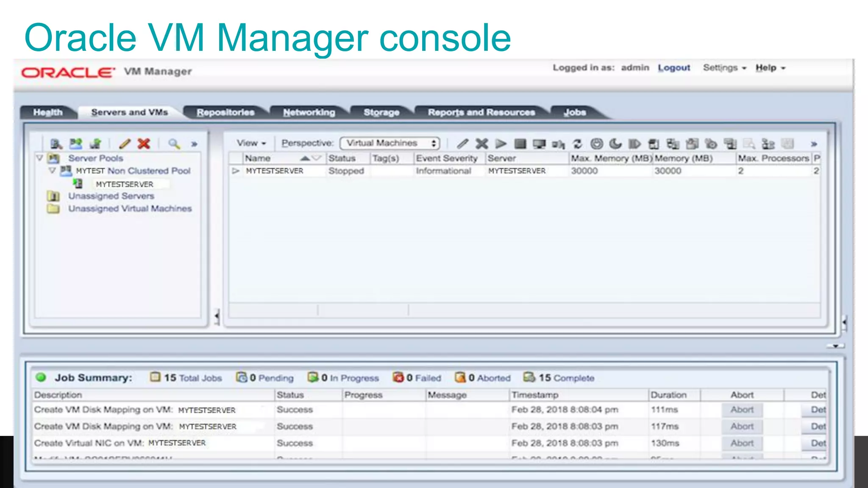868x488 pixels.
Task: Click the Clone VM icon
Action: coord(673,144)
